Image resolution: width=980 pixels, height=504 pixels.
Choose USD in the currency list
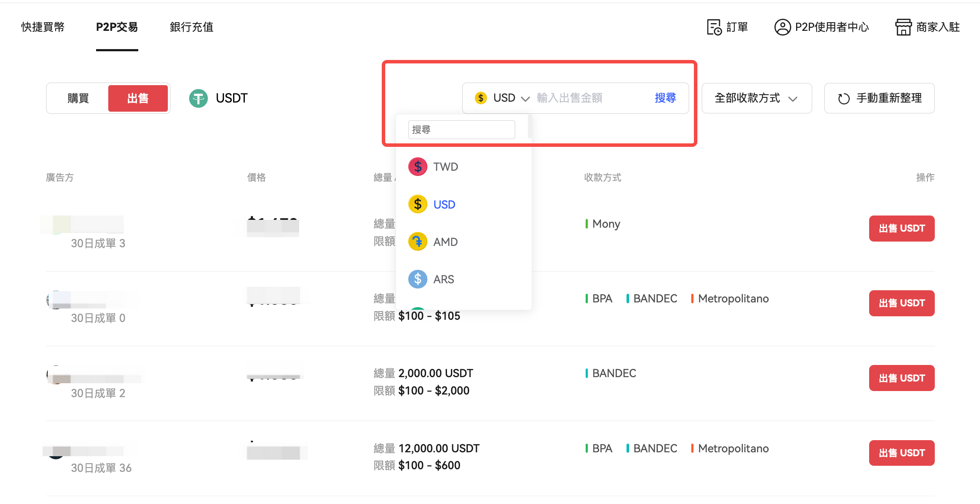(444, 204)
